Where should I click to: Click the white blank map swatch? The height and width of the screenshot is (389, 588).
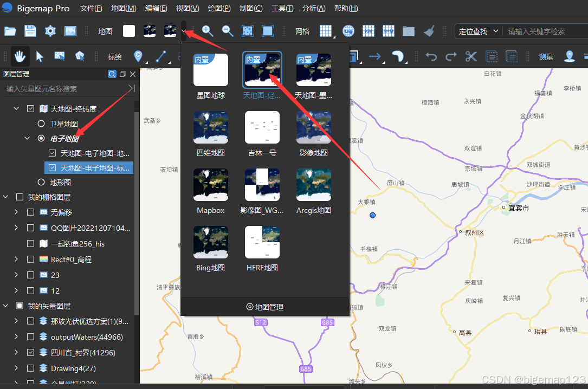point(129,31)
